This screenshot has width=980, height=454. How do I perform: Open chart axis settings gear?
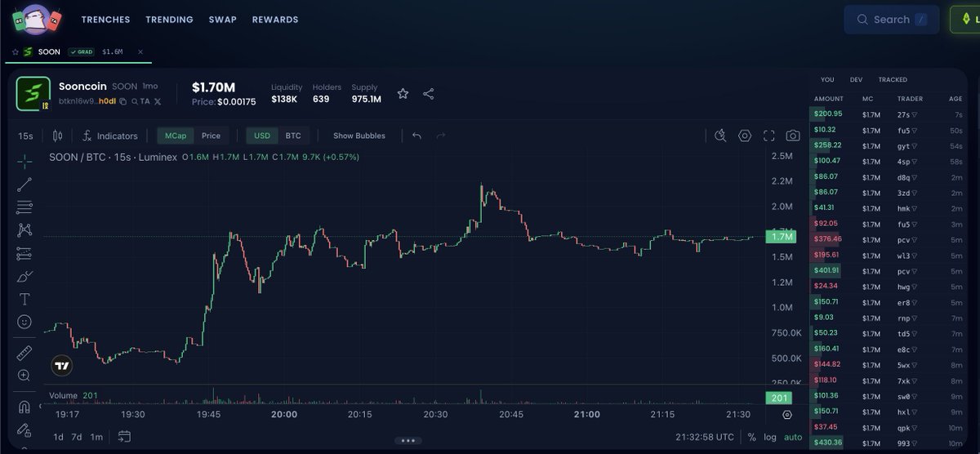tap(787, 415)
